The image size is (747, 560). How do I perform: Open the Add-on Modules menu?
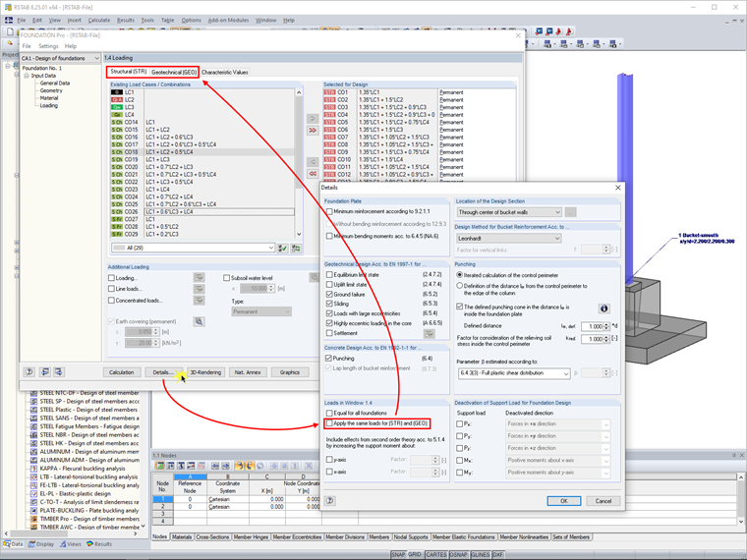[228, 21]
